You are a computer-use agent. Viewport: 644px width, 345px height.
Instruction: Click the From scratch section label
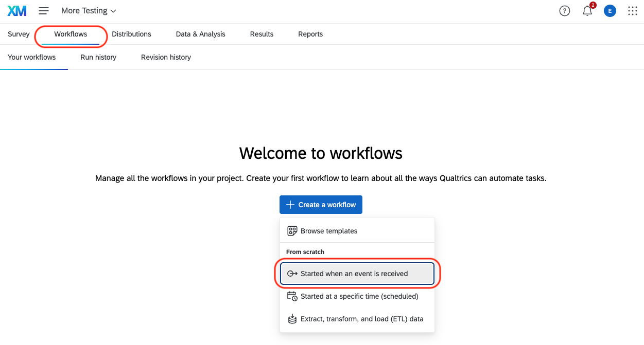(305, 252)
